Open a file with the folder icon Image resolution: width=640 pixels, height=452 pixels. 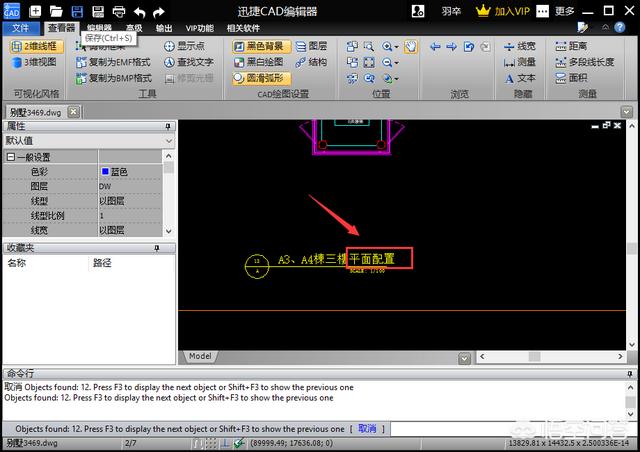point(56,11)
